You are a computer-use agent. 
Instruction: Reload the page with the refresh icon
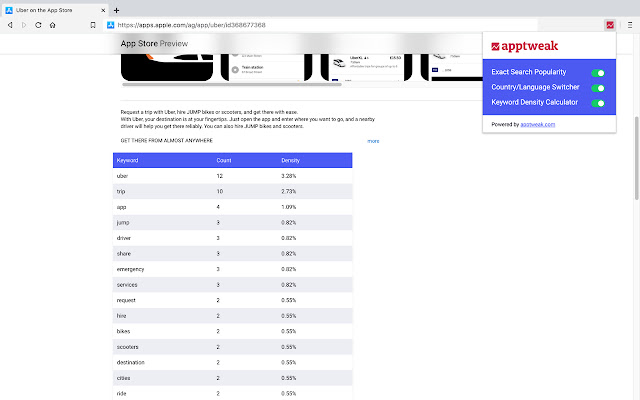pos(38,25)
